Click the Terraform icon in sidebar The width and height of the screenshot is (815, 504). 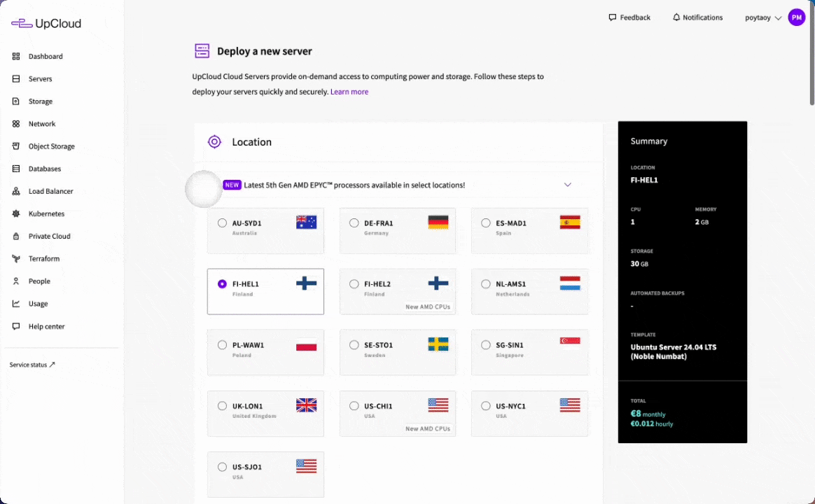[x=16, y=259]
